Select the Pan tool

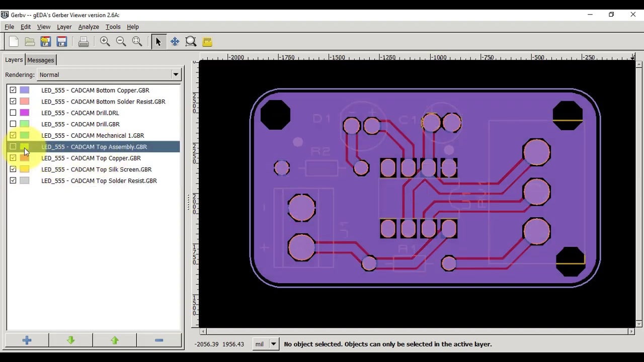coord(175,42)
